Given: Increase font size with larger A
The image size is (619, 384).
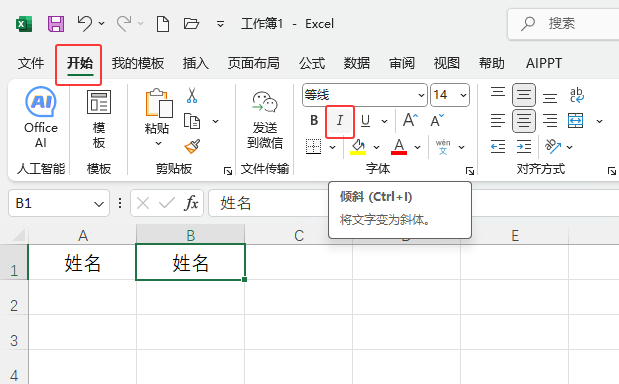Looking at the screenshot, I should coord(410,120).
